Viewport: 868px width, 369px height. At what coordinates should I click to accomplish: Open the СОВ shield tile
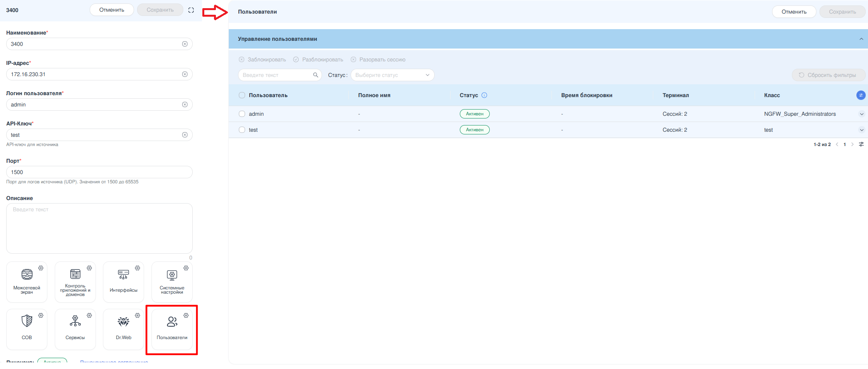pos(27,329)
